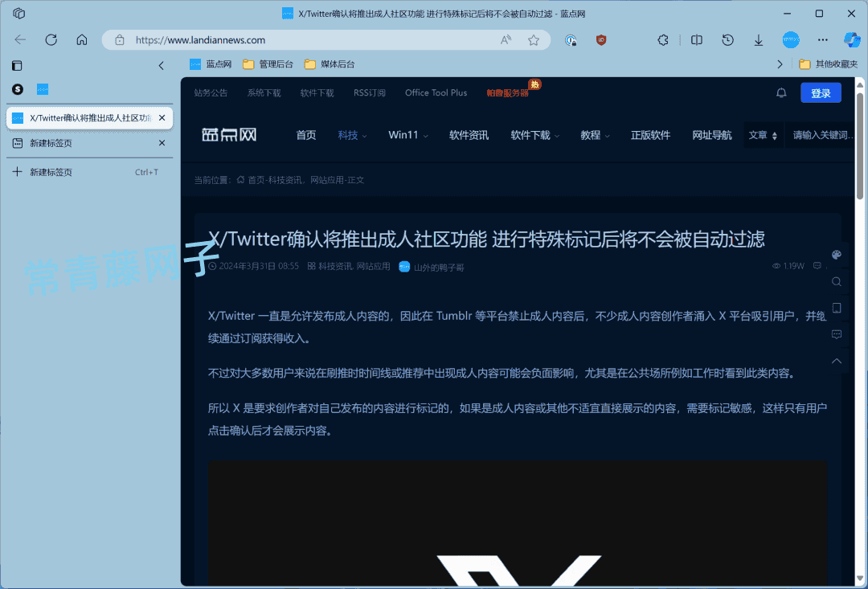Open author 山外的鸭子哥 profile

[432, 267]
